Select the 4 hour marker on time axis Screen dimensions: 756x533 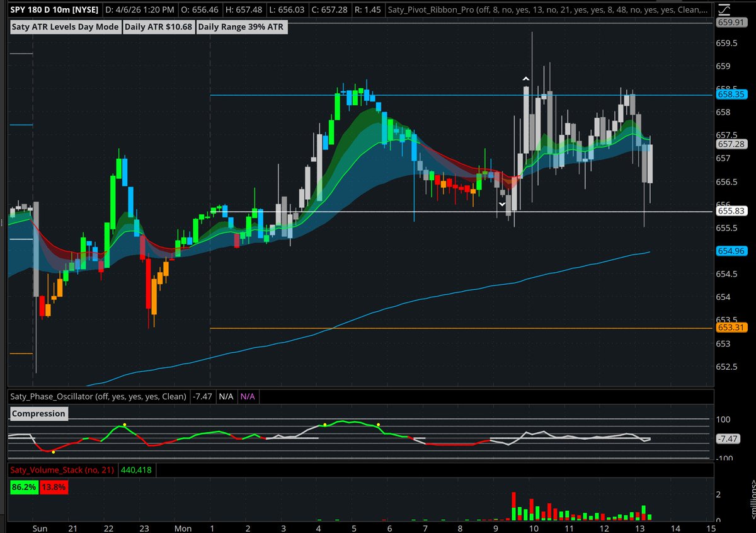pyautogui.click(x=318, y=527)
